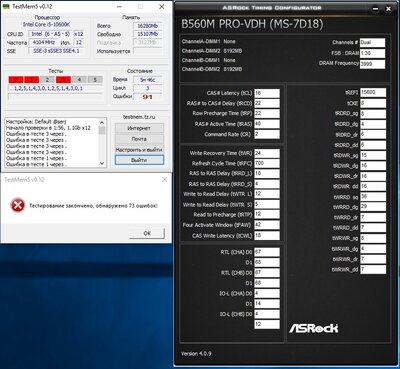
Task: Click the red error icon in dialog
Action: pos(17,205)
